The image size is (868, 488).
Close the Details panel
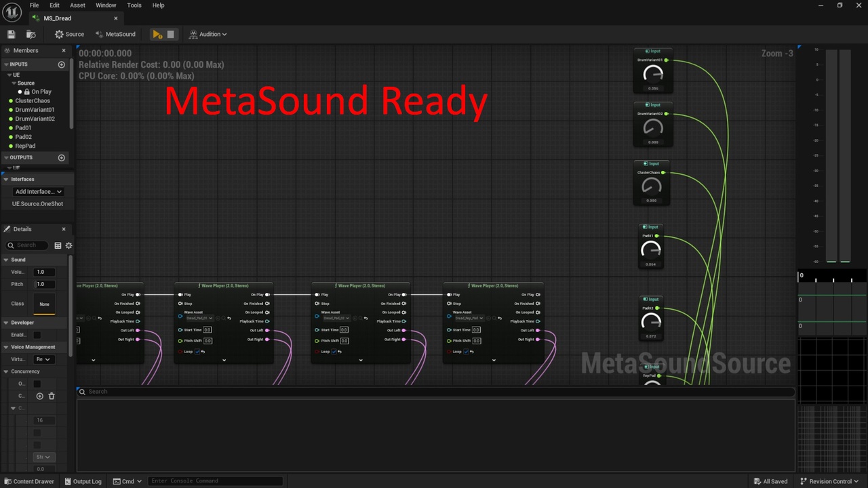64,229
